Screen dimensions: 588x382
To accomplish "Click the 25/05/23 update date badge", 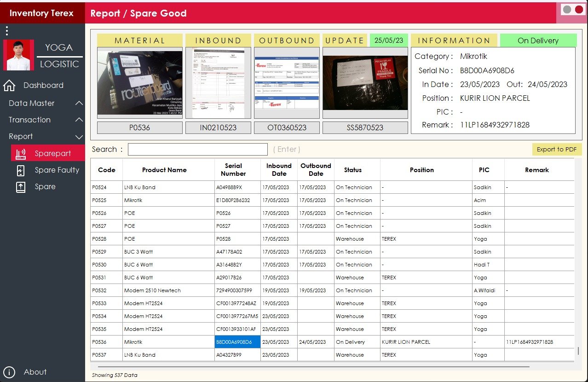I will tap(389, 40).
